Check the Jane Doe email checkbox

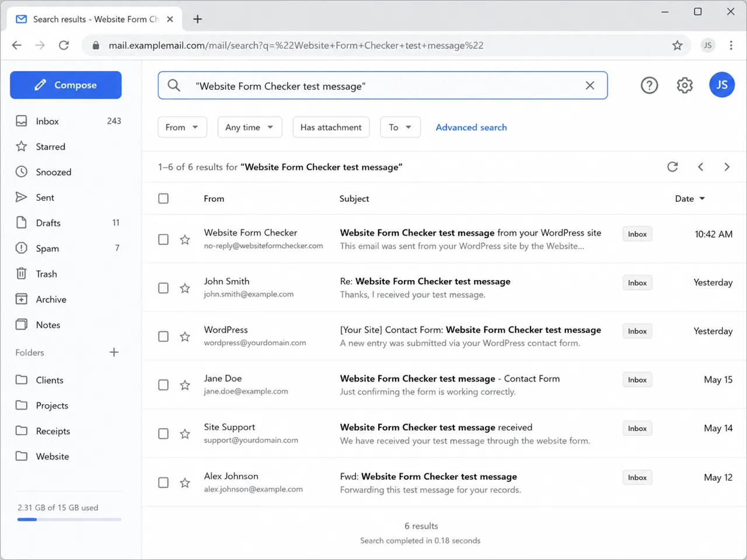tap(163, 385)
